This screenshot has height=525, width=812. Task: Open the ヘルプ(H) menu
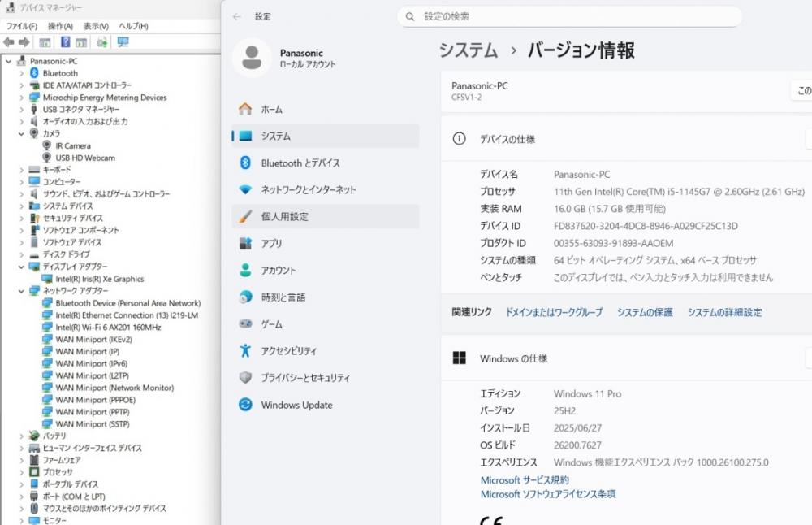(x=134, y=26)
